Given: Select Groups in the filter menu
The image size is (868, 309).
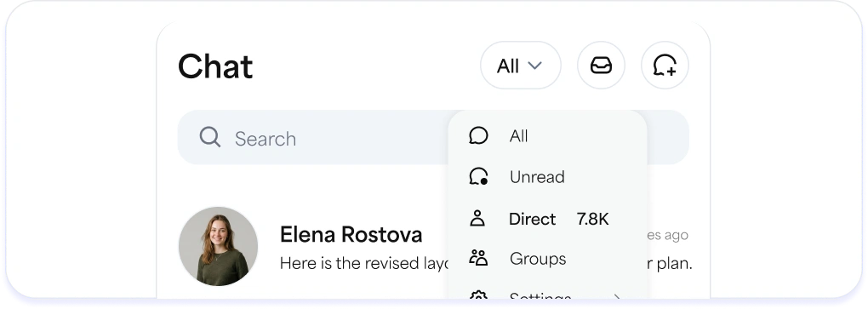Looking at the screenshot, I should (x=547, y=259).
